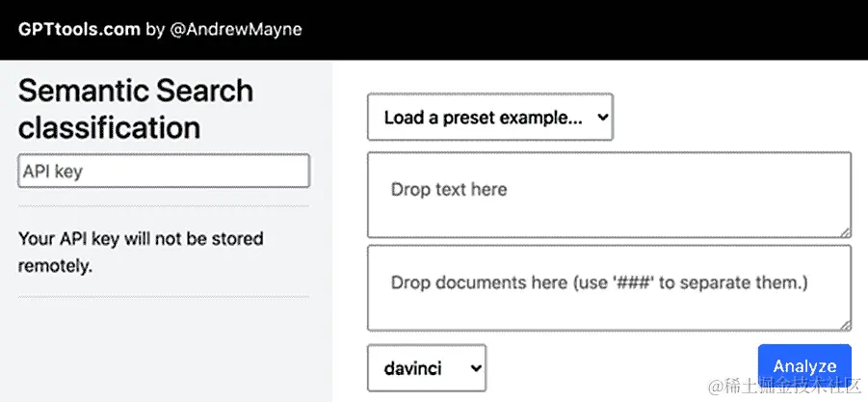Click the blue Analyze button
The width and height of the screenshot is (868, 402).
pyautogui.click(x=804, y=366)
